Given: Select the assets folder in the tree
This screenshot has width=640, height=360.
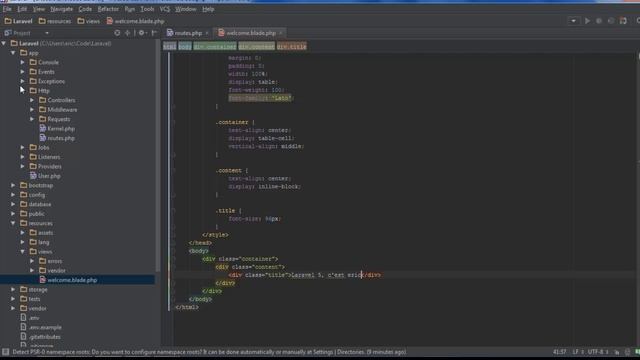Looking at the screenshot, I should 41,233.
